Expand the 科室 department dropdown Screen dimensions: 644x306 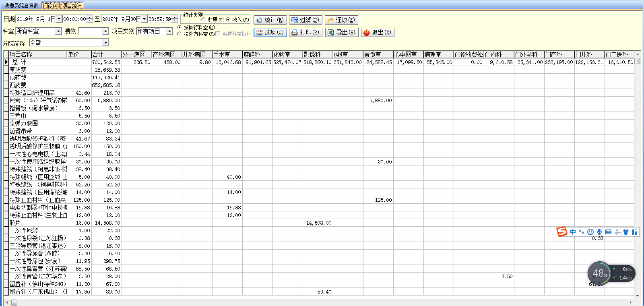click(58, 31)
